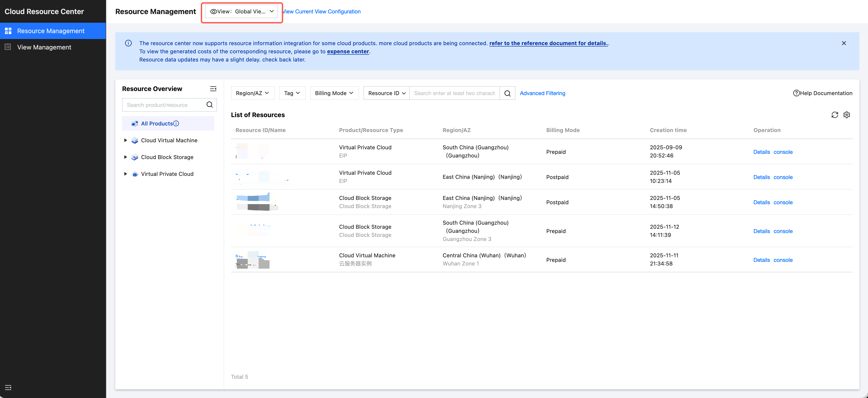Expand the Cloud Block Storage tree node
868x398 pixels.
[x=125, y=157]
